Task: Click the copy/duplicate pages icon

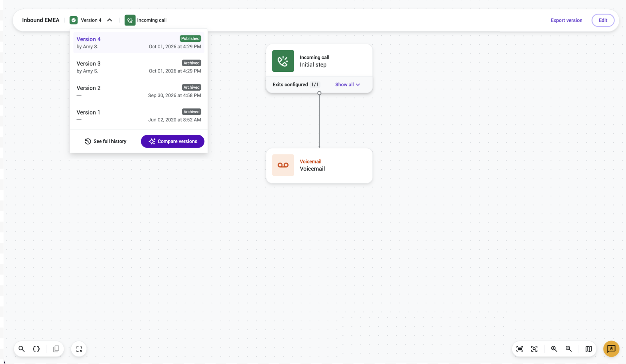Action: (x=56, y=349)
